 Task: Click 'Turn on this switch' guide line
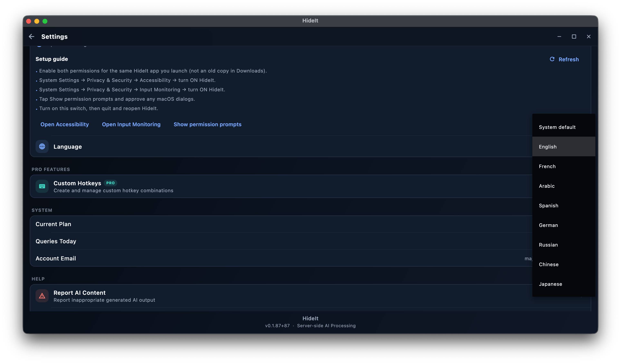pos(99,108)
